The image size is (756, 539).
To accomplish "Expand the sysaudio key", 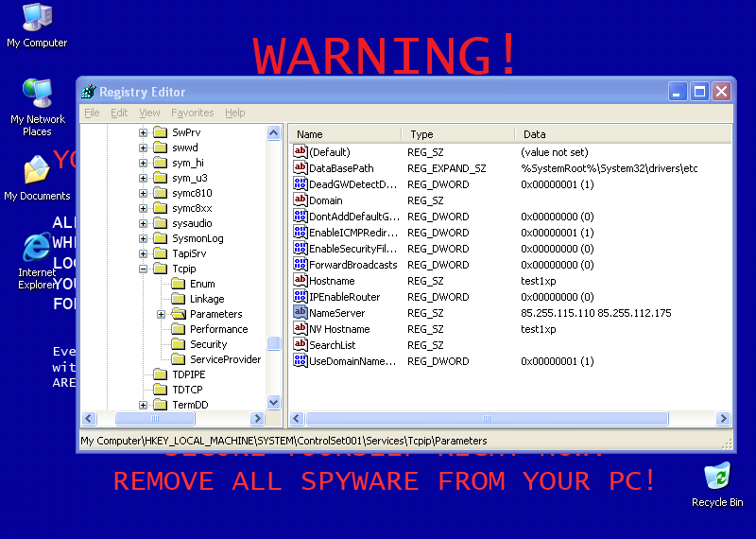I will (143, 223).
